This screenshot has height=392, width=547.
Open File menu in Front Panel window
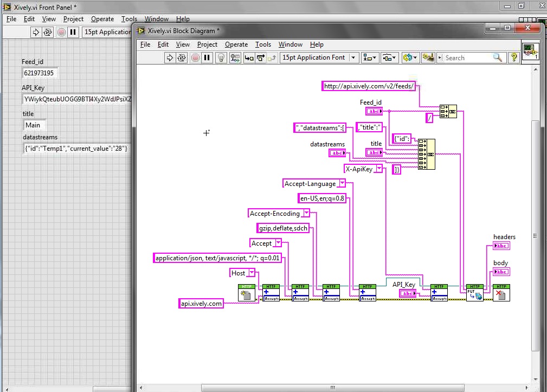(x=11, y=19)
